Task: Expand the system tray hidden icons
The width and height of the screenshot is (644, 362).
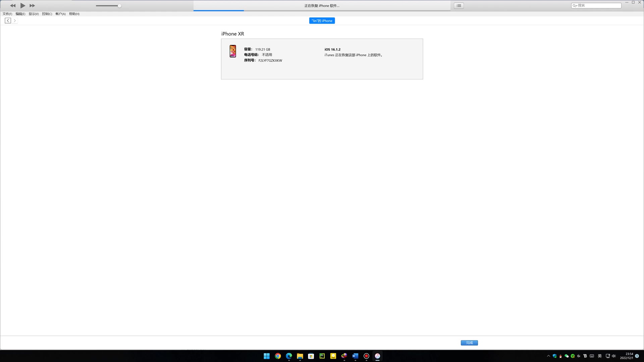Action: coord(548,356)
